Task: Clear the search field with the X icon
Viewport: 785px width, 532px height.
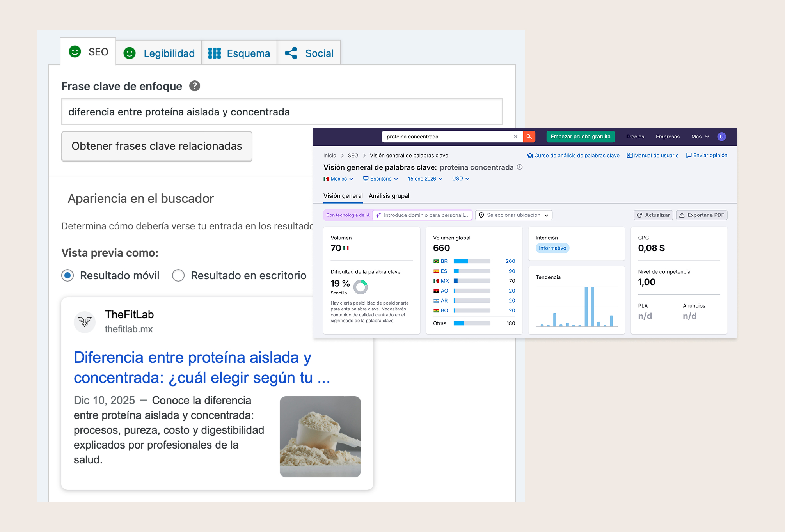Action: click(x=516, y=137)
